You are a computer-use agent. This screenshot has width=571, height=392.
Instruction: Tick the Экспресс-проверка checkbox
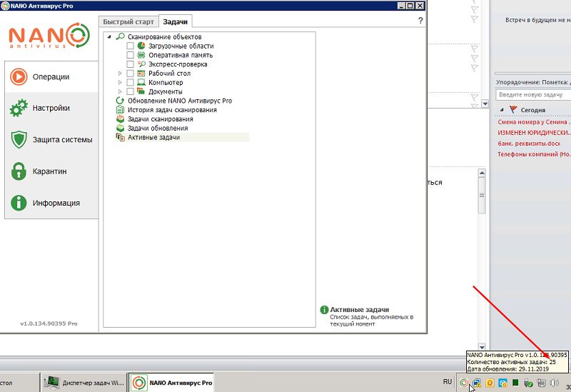click(x=130, y=64)
